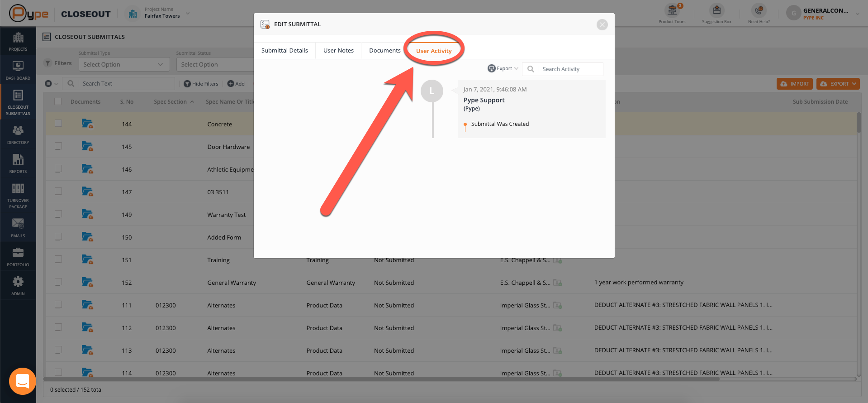Open the orange EXPORT dropdown

[838, 84]
